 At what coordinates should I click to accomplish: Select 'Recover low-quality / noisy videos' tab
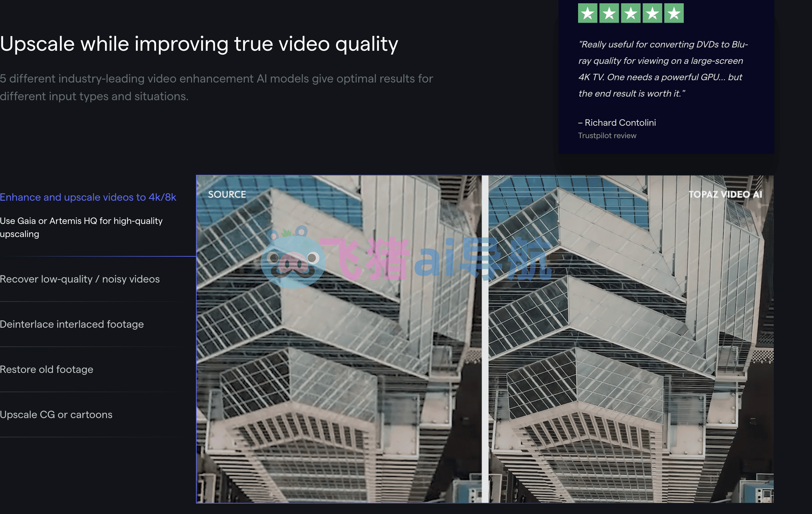point(80,279)
